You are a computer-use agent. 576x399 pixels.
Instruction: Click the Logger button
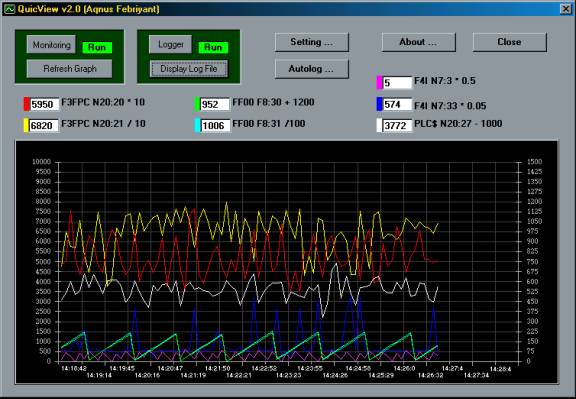[170, 45]
